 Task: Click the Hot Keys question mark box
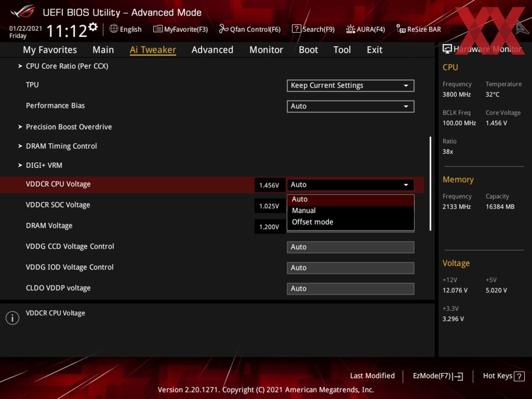coord(519,376)
